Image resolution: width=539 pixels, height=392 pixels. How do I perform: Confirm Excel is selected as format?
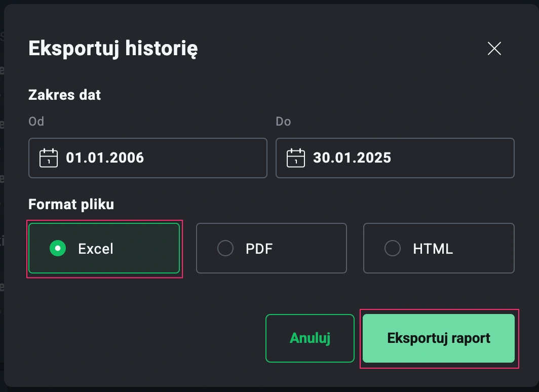[104, 248]
